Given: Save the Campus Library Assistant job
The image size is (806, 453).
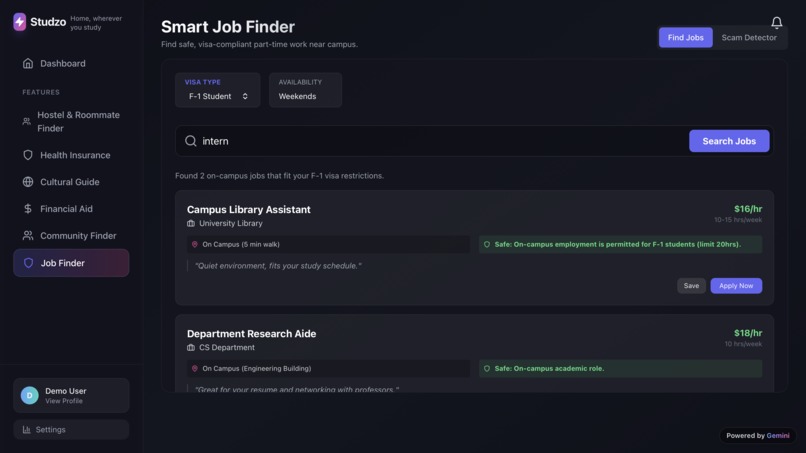Looking at the screenshot, I should [691, 285].
